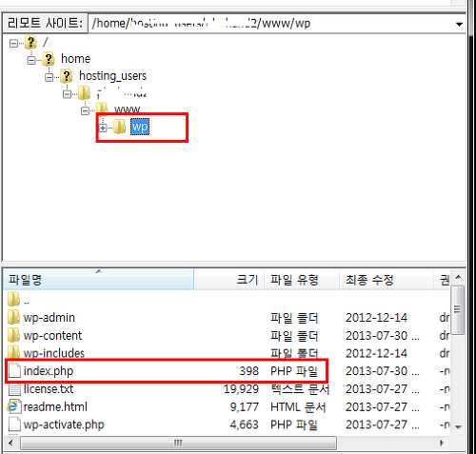Click 텍스트 문서 type of license.txt
The image size is (476, 454).
click(x=300, y=389)
